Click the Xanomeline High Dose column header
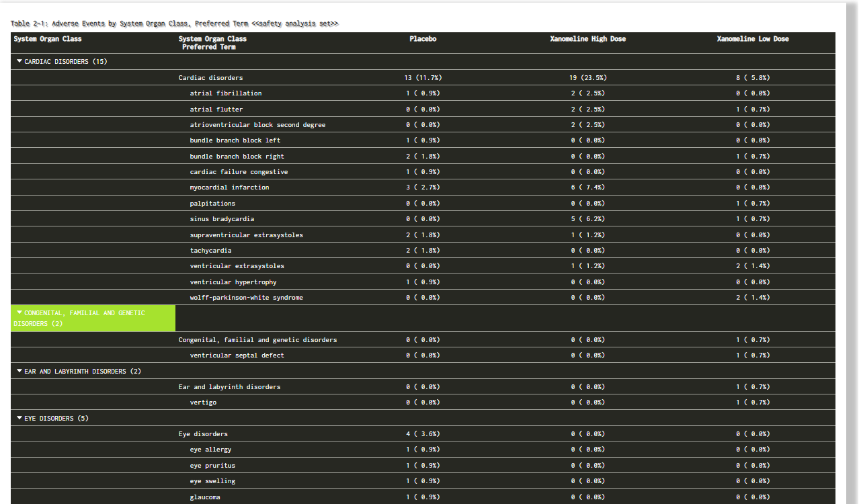The height and width of the screenshot is (504, 859). point(587,39)
